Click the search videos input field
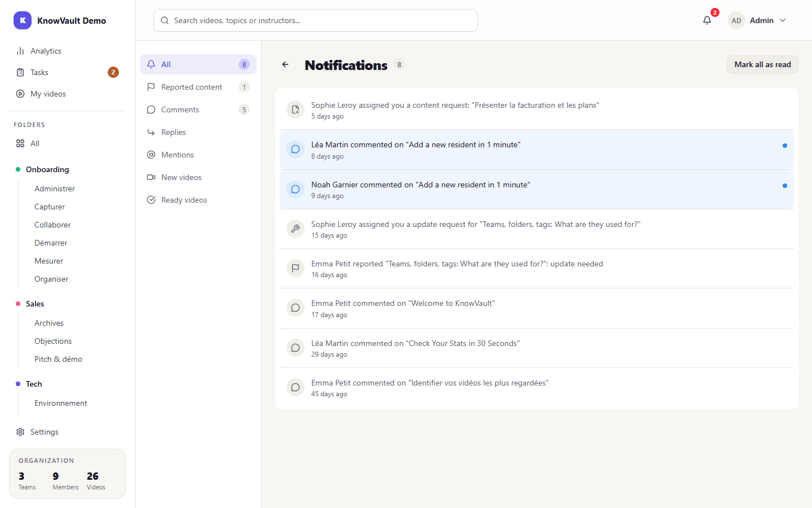Viewport: 812px width, 508px height. (x=316, y=20)
